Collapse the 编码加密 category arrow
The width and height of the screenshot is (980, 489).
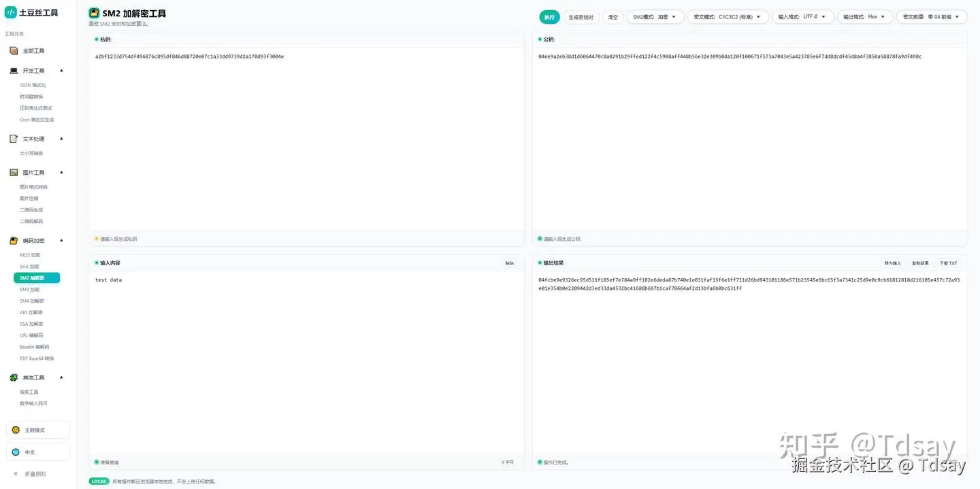point(61,240)
